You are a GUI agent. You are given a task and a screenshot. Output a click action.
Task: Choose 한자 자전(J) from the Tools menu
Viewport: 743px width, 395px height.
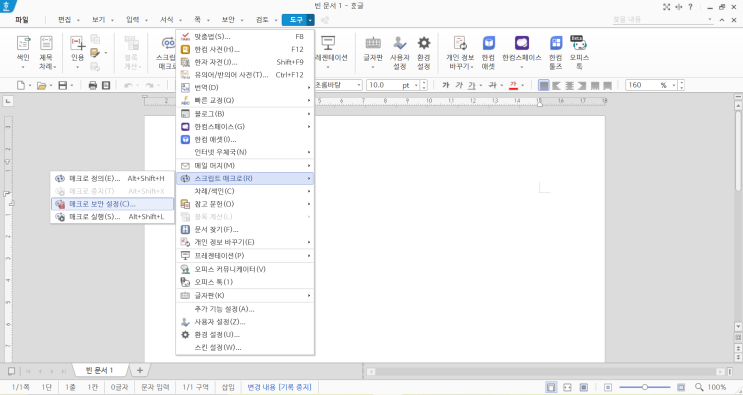point(245,62)
